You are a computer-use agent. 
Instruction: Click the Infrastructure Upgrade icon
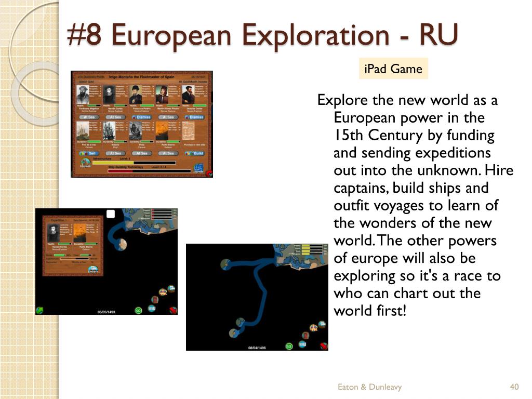85,163
